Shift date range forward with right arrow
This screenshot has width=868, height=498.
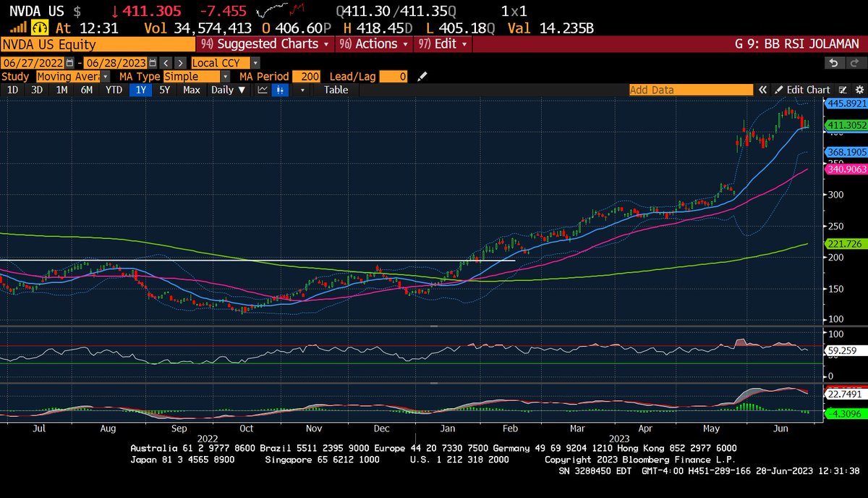[180, 63]
